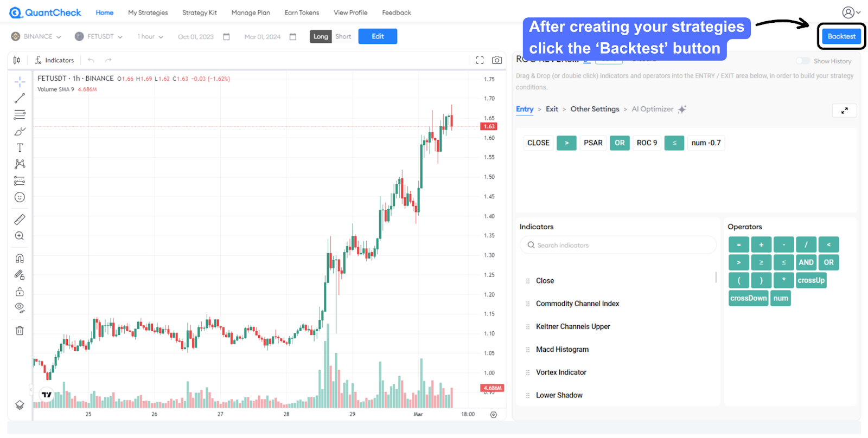Open the 1 hour timeframe dropdown

(x=150, y=36)
